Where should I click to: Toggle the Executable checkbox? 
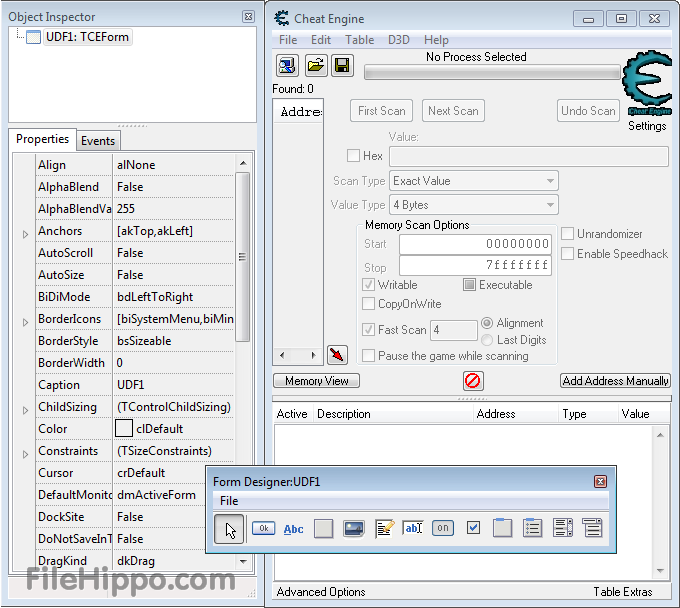point(469,284)
